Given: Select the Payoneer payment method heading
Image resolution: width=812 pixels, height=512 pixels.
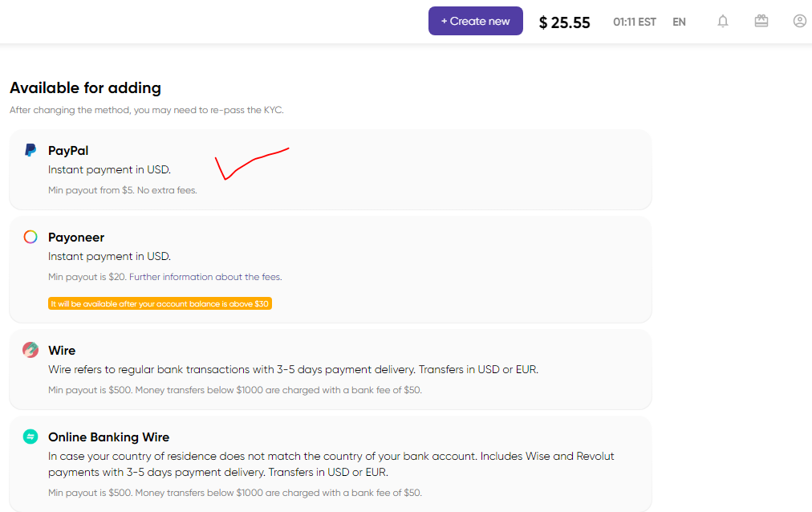Looking at the screenshot, I should 76,238.
